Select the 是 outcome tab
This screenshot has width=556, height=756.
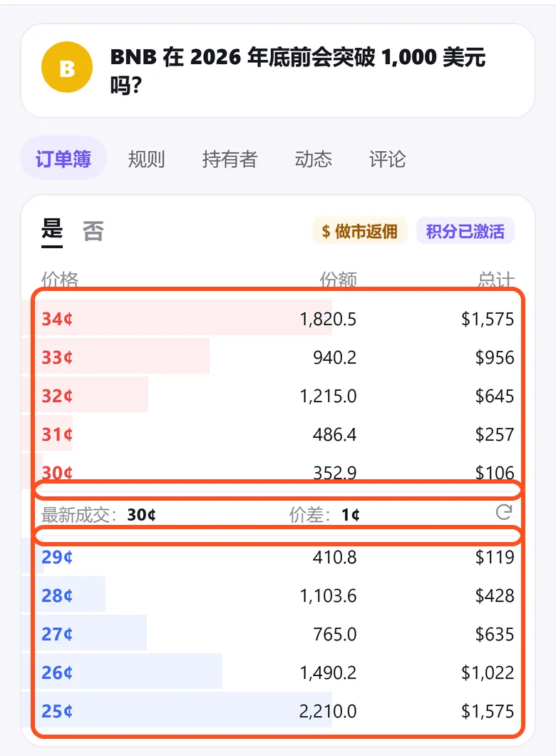52,230
